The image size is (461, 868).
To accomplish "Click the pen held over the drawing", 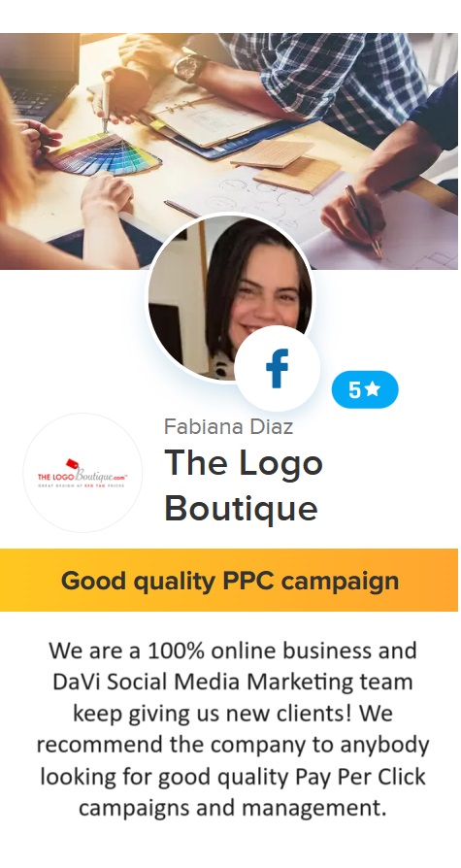I will pos(364,221).
